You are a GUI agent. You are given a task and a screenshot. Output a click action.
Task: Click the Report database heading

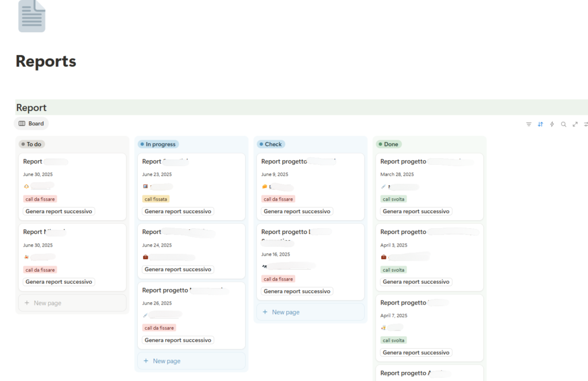pos(31,107)
